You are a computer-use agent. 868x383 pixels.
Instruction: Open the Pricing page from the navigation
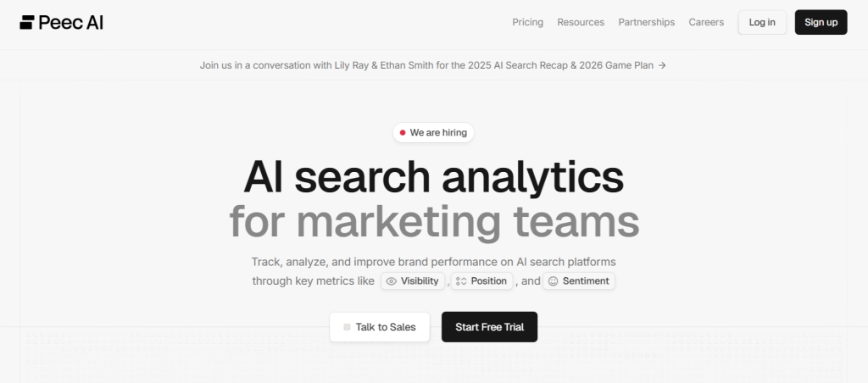[x=527, y=22]
